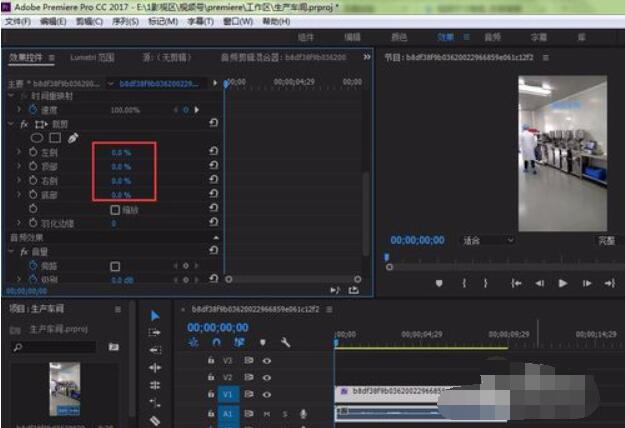Add a marker in the timeline header

pos(263,342)
